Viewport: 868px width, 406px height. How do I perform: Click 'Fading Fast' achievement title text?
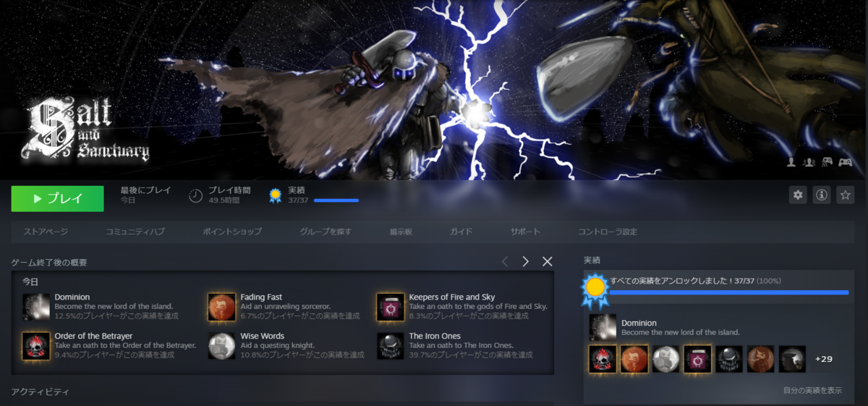[x=261, y=297]
